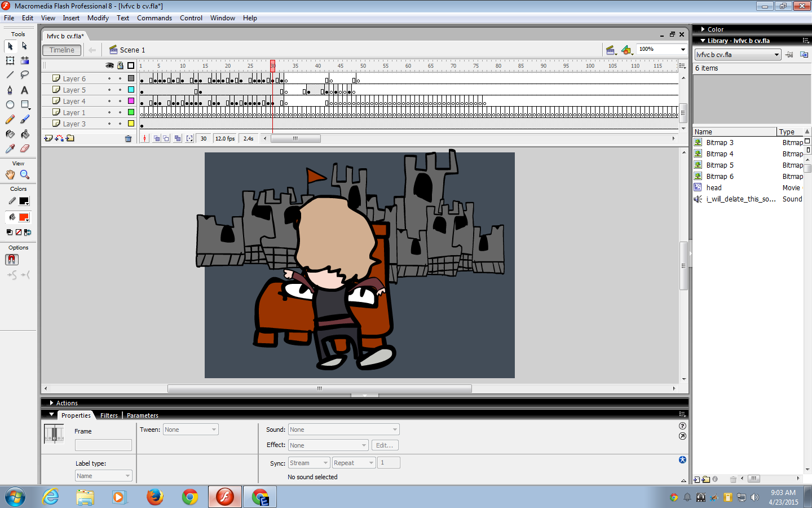Switch to the Parameters tab
Image resolution: width=812 pixels, height=508 pixels.
pyautogui.click(x=143, y=415)
